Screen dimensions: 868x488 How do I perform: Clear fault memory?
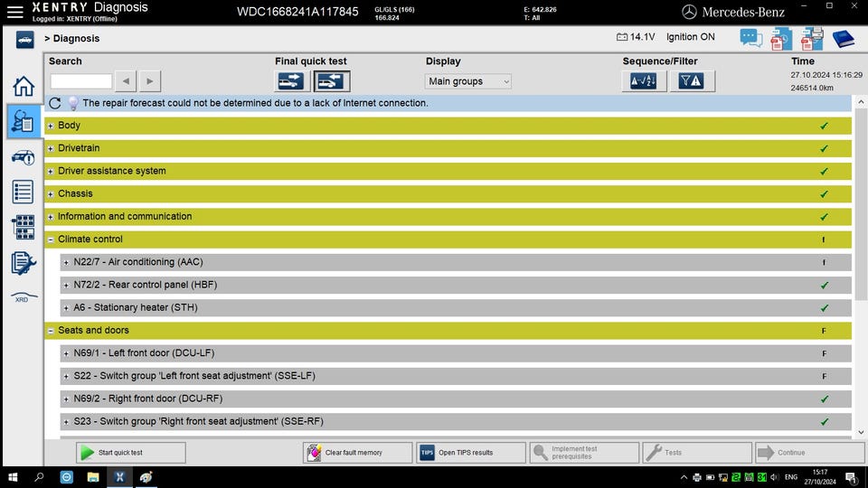(x=358, y=453)
